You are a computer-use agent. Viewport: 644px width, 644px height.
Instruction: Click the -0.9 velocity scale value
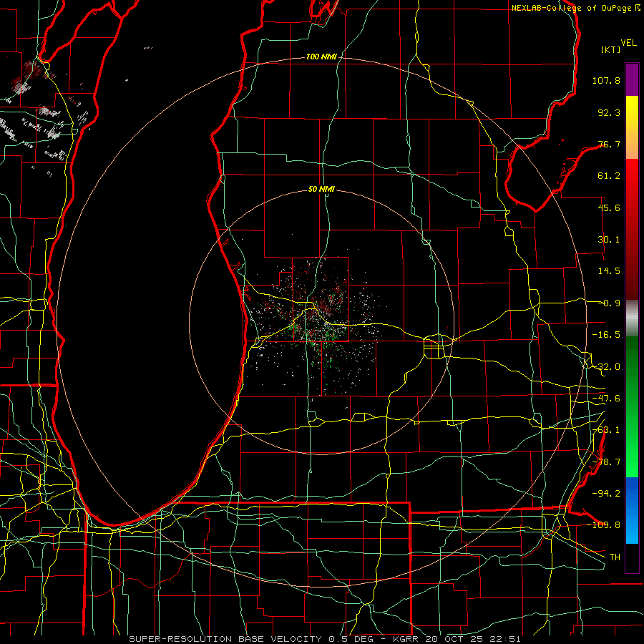(x=610, y=303)
